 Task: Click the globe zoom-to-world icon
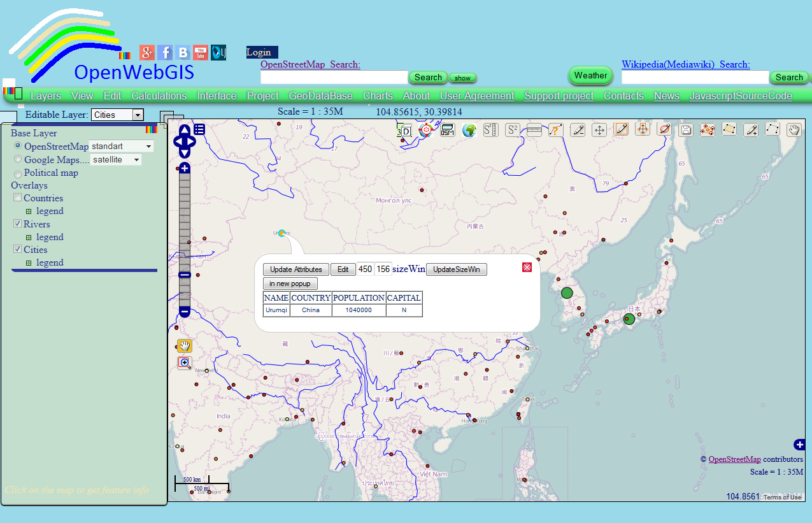(x=469, y=129)
